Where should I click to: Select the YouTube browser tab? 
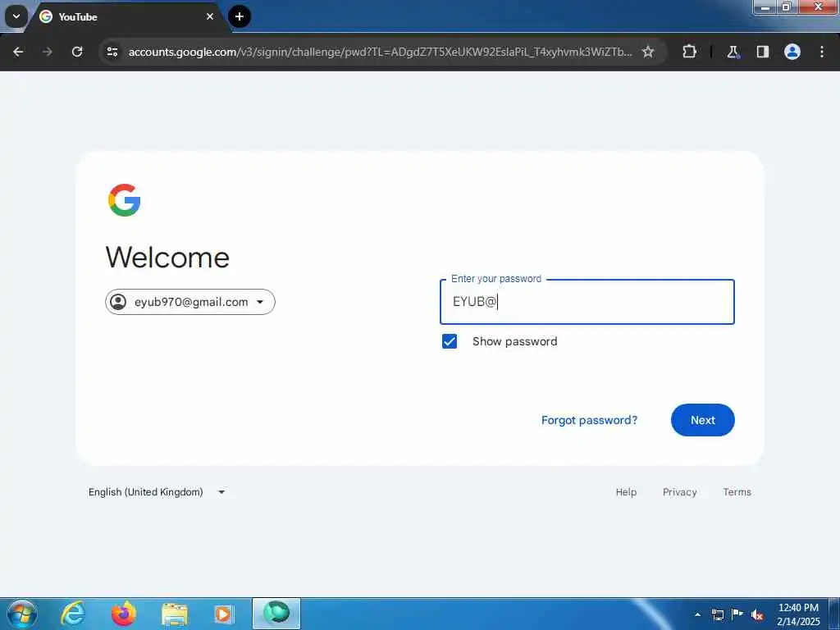(x=127, y=16)
